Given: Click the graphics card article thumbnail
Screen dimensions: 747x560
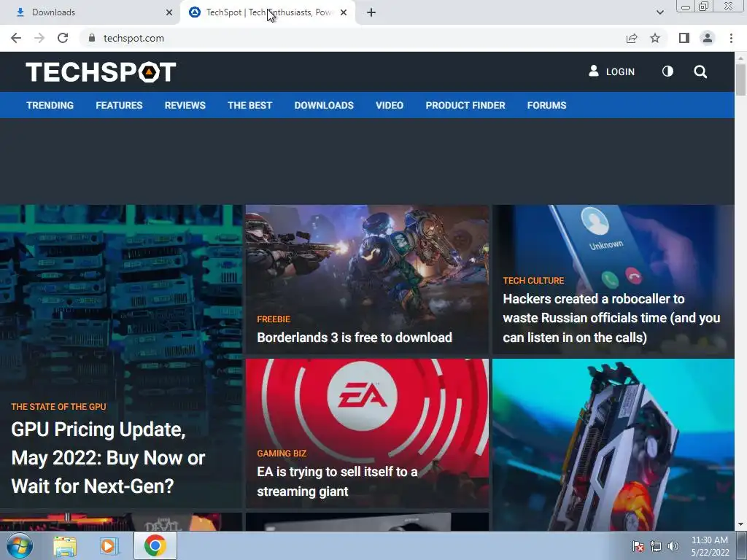Looking at the screenshot, I should point(613,445).
